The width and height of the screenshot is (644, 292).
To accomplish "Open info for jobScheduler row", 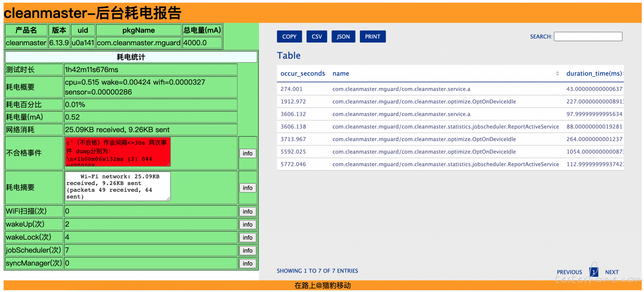I will click(248, 250).
